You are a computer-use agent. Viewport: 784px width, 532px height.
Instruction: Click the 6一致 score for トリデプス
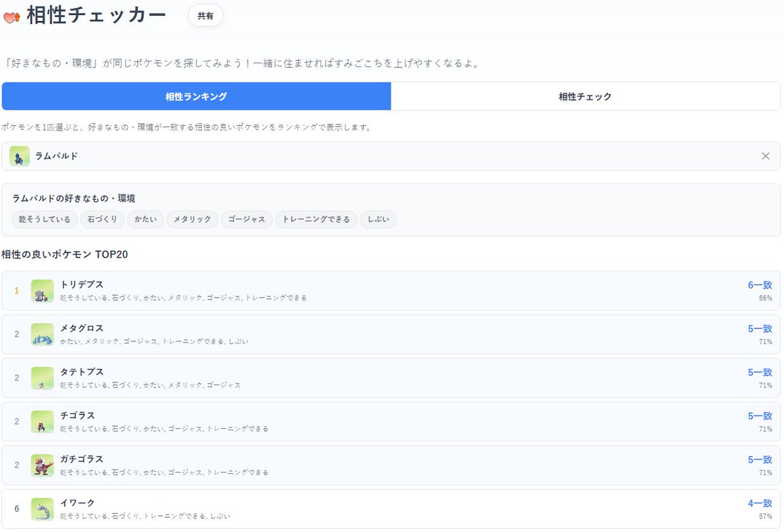[x=760, y=285]
